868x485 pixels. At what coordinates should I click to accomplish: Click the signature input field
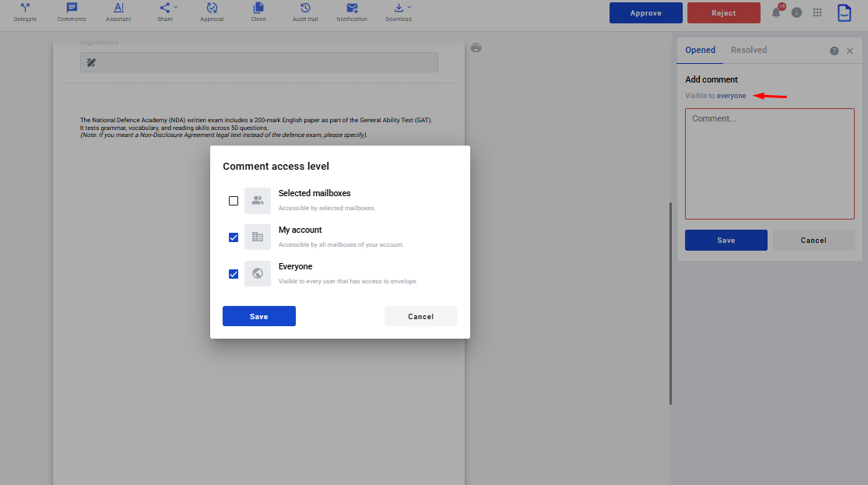(259, 62)
